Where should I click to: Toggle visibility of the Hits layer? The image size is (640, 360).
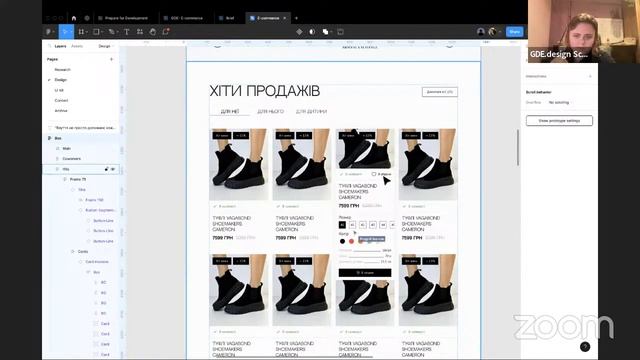[113, 169]
